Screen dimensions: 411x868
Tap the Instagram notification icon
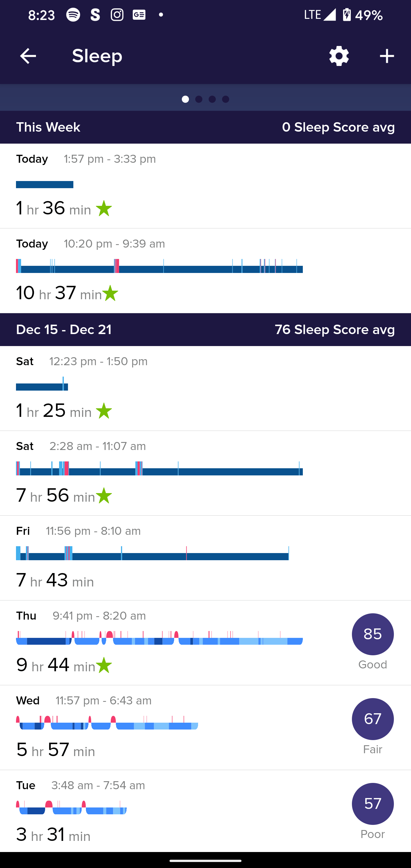[x=117, y=15]
